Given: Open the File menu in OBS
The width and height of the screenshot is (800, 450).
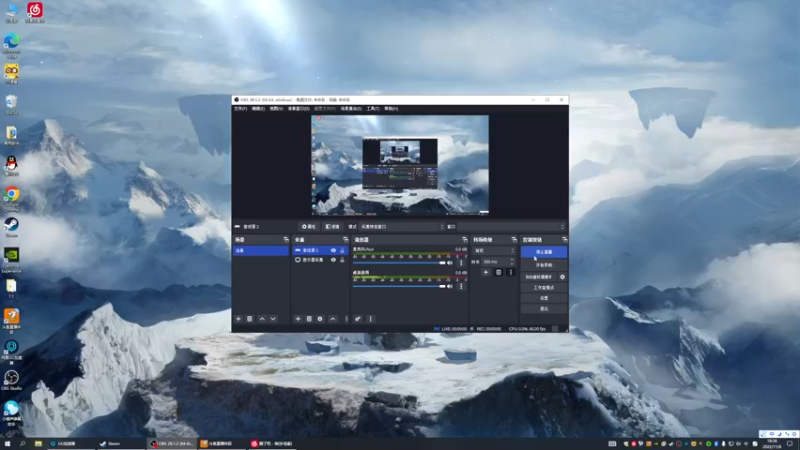Looking at the screenshot, I should point(240,109).
